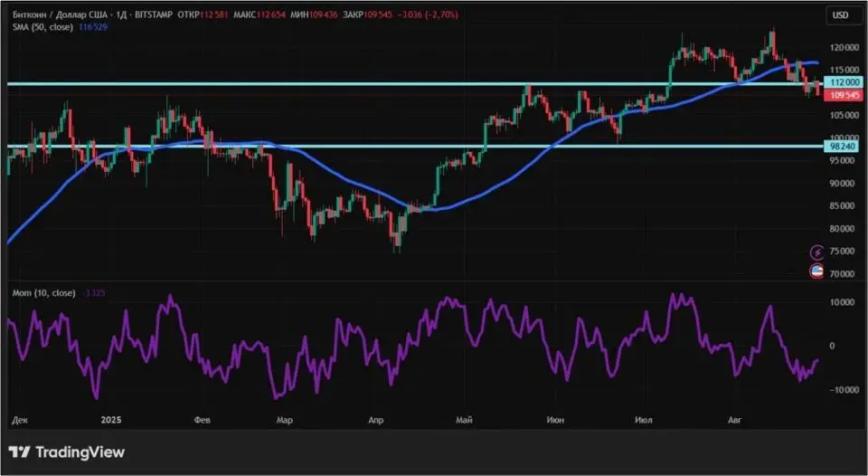Select the Mom (10, close) indicator legend
The height and width of the screenshot is (476, 868).
[x=41, y=293]
